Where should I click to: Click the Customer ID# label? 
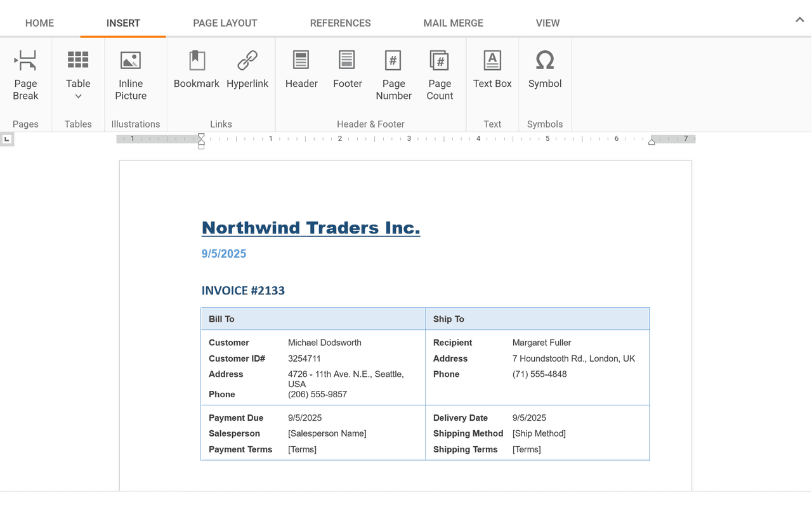pyautogui.click(x=237, y=359)
